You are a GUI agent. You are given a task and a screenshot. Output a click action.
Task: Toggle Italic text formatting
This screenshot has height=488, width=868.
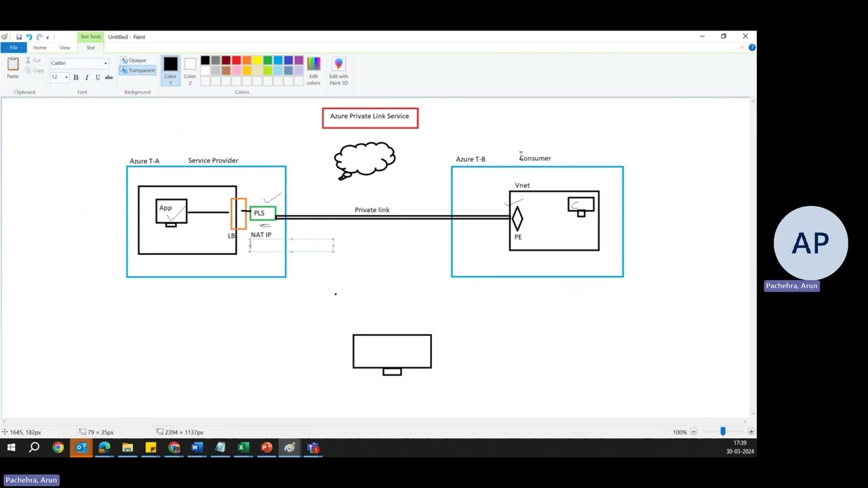point(87,77)
